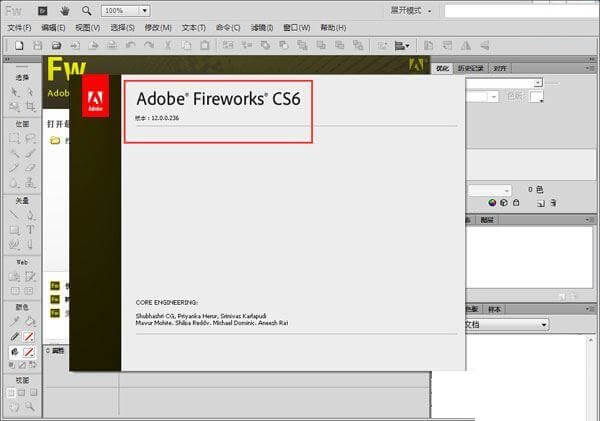Open the 文件(F) menu
The width and height of the screenshot is (600, 421).
point(20,28)
